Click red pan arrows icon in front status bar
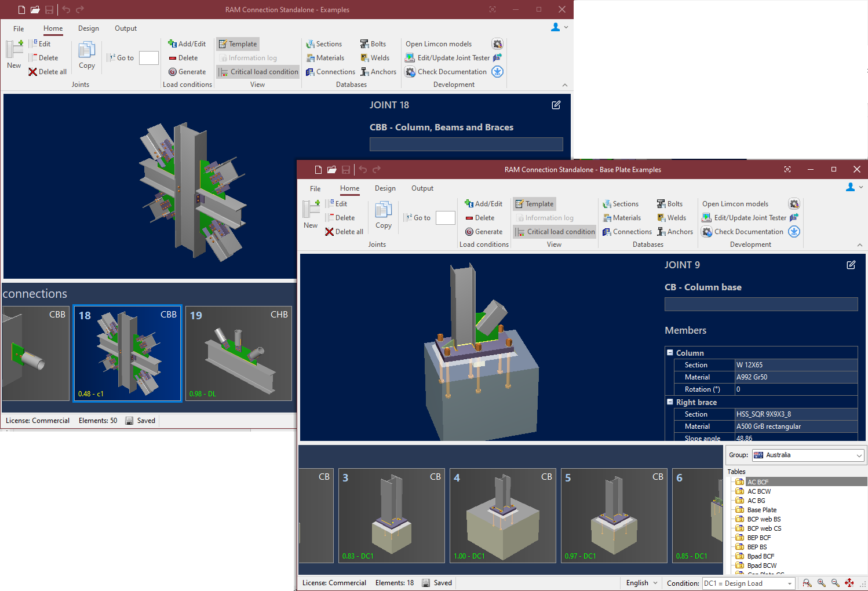This screenshot has width=868, height=591. pos(849,583)
